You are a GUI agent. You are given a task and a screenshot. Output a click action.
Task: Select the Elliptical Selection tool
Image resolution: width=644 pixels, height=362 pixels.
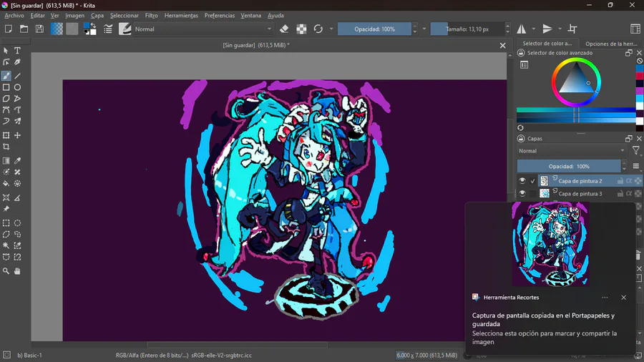(17, 223)
